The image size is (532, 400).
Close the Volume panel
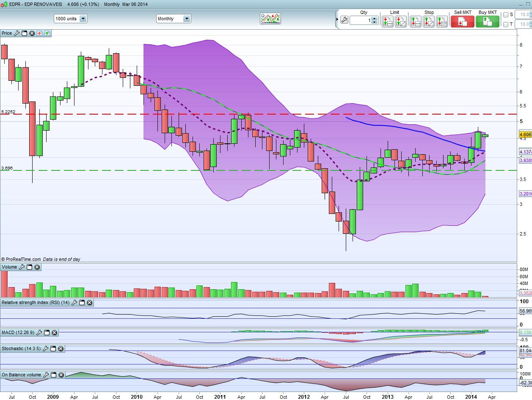(37, 267)
